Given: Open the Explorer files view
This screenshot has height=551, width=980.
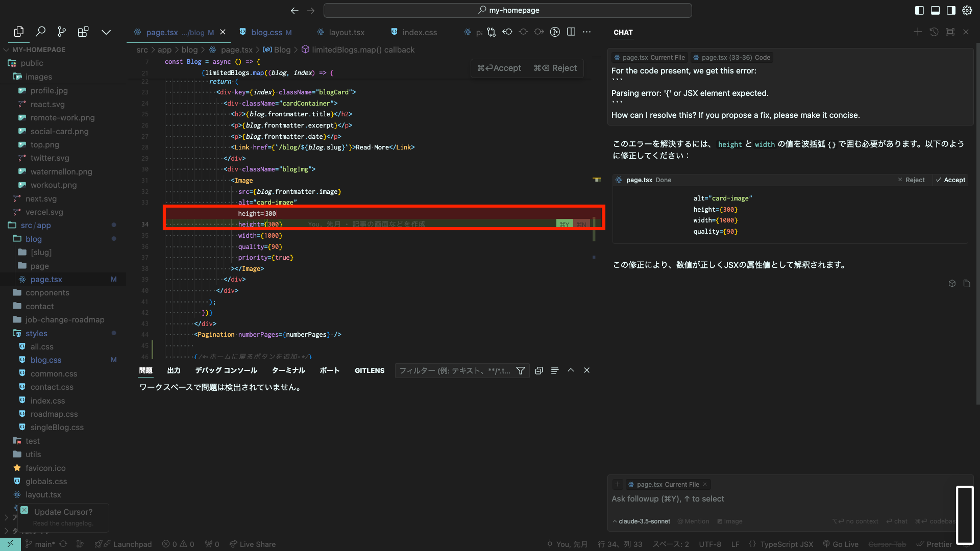Looking at the screenshot, I should (19, 32).
